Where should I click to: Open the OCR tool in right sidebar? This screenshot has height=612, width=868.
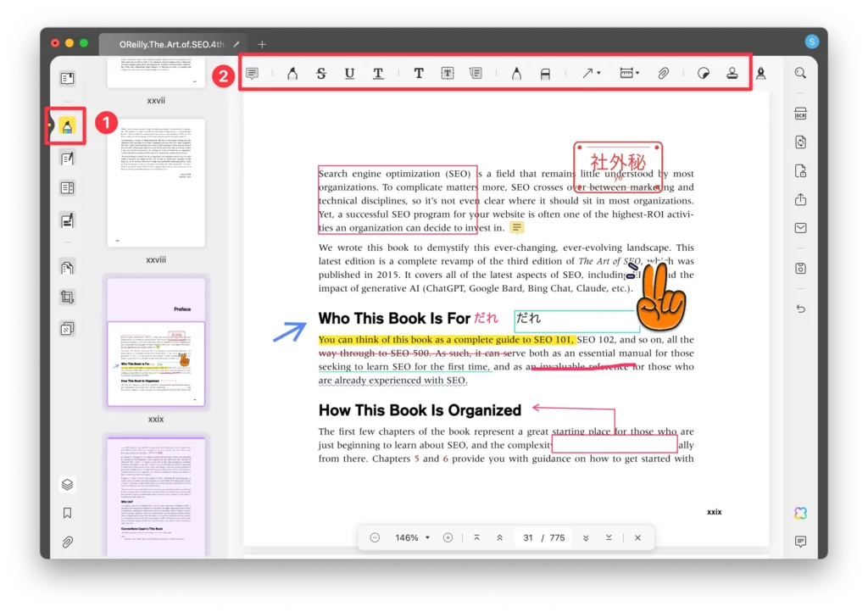(x=800, y=114)
